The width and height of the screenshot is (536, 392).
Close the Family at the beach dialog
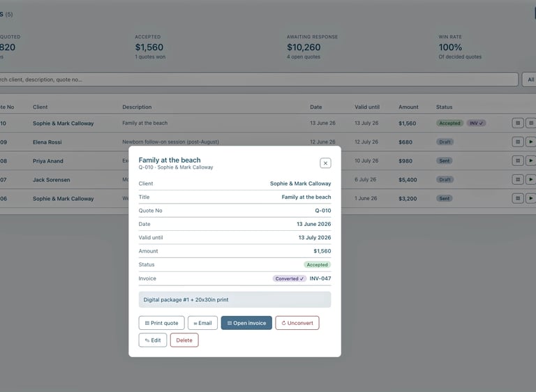[325, 163]
